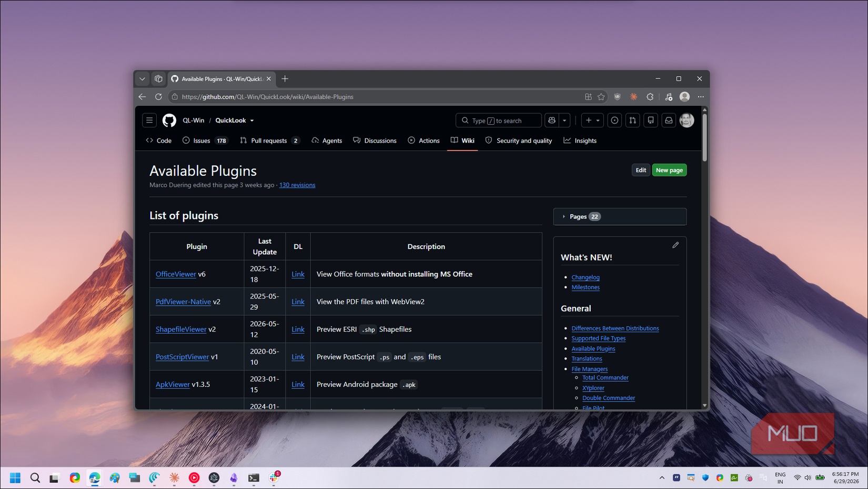The height and width of the screenshot is (489, 868).
Task: Open the Pull requests shortcut icon in header
Action: 633,121
